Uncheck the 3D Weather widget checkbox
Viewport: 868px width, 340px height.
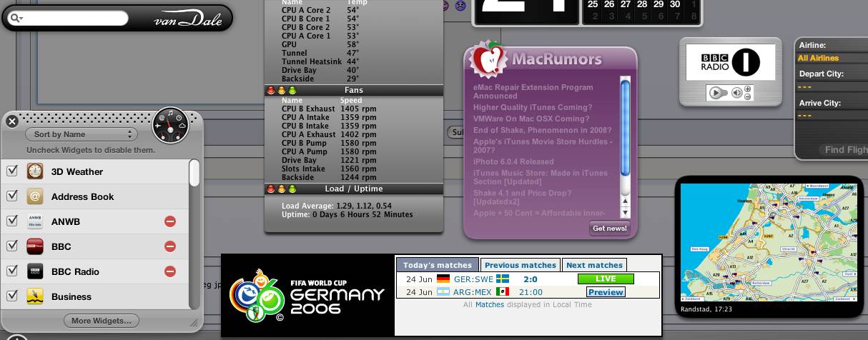point(11,171)
